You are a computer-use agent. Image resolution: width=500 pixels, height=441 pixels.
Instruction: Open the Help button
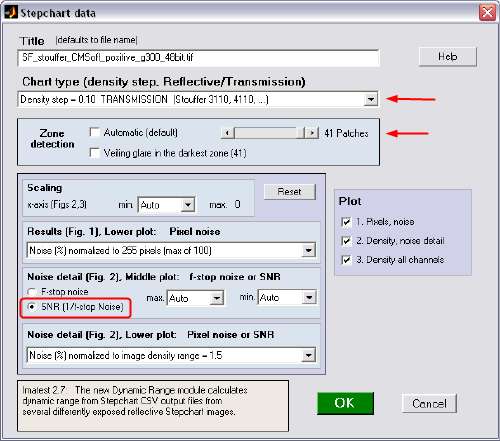tap(448, 57)
